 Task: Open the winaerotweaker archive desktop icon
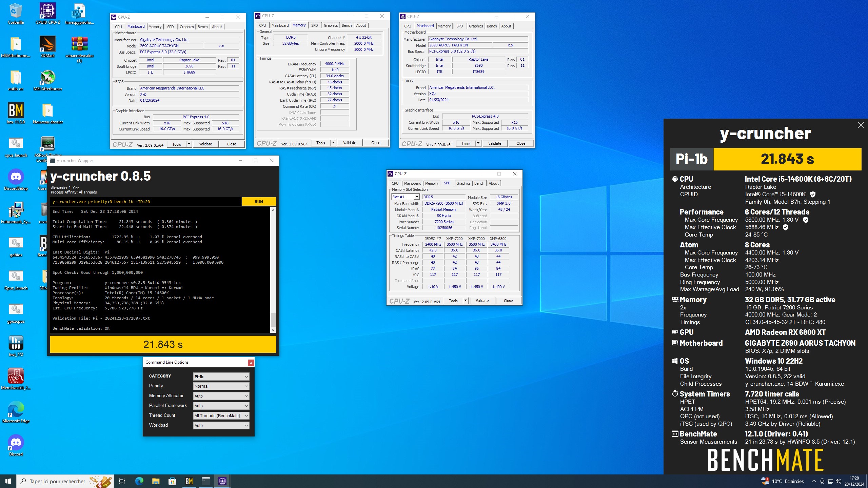click(79, 49)
